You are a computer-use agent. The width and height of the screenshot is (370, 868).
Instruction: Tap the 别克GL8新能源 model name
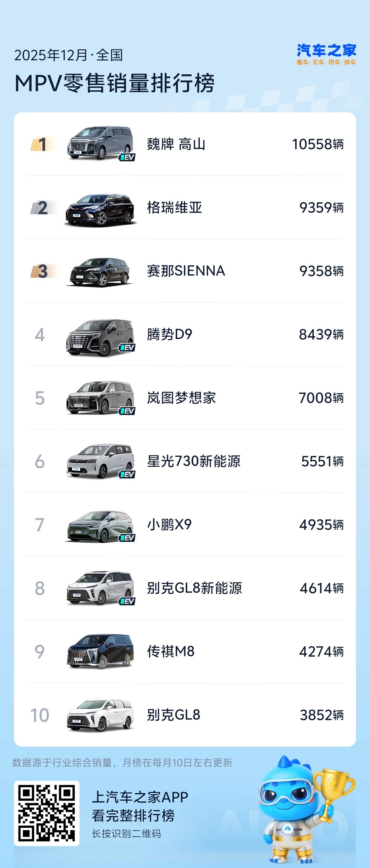pos(195,588)
